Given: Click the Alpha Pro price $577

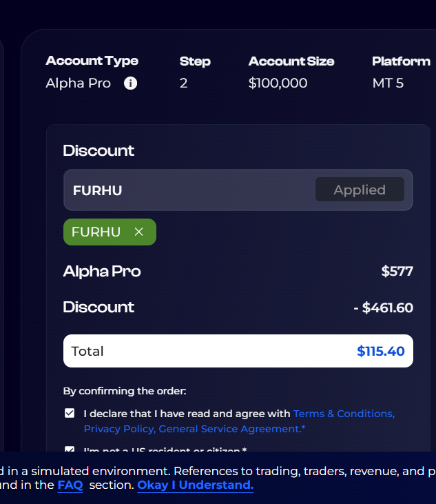Looking at the screenshot, I should point(397,271).
